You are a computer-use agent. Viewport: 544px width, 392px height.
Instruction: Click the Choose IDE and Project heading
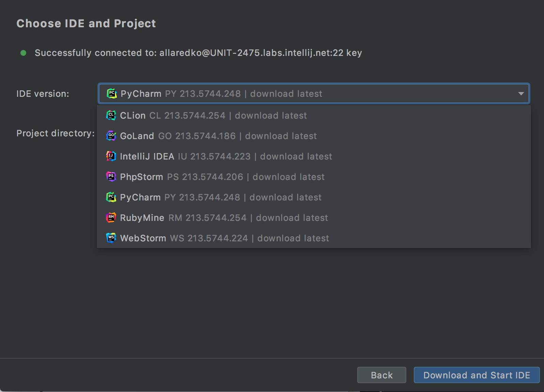pos(86,23)
